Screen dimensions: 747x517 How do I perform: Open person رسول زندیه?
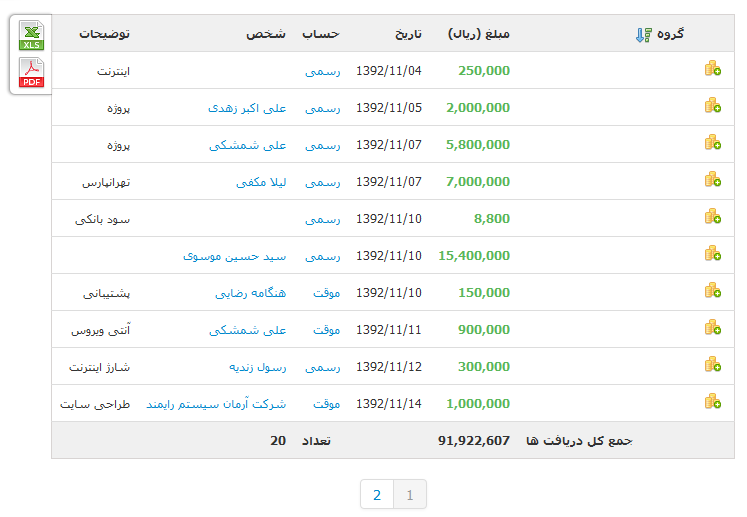252,367
